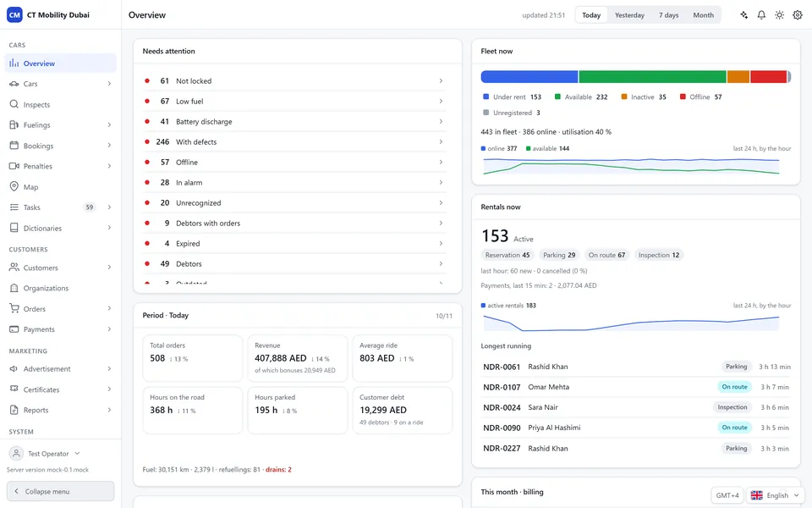Screen dimensions: 812x508
Task: Open Map via location pin icon
Action: click(14, 186)
